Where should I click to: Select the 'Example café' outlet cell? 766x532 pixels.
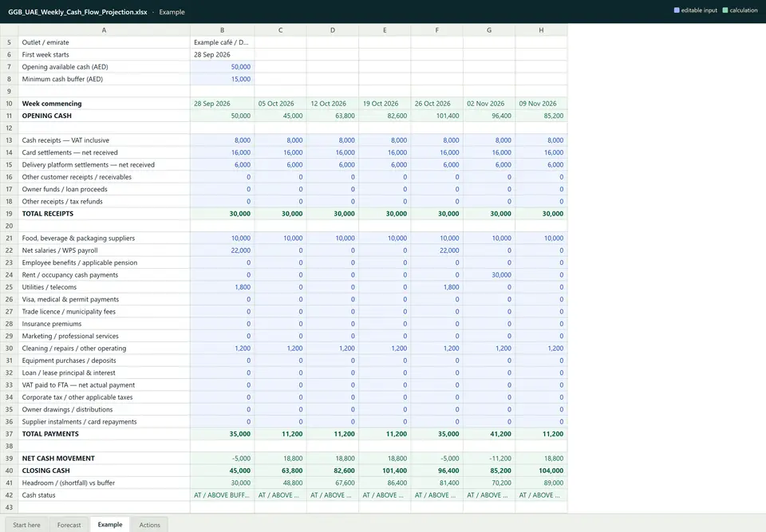pyautogui.click(x=223, y=42)
